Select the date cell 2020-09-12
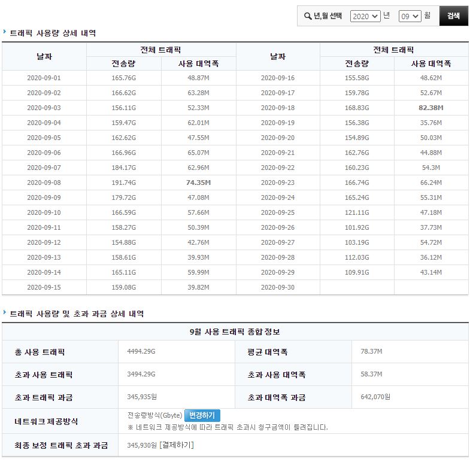This screenshot has width=476, height=462. coord(44,242)
